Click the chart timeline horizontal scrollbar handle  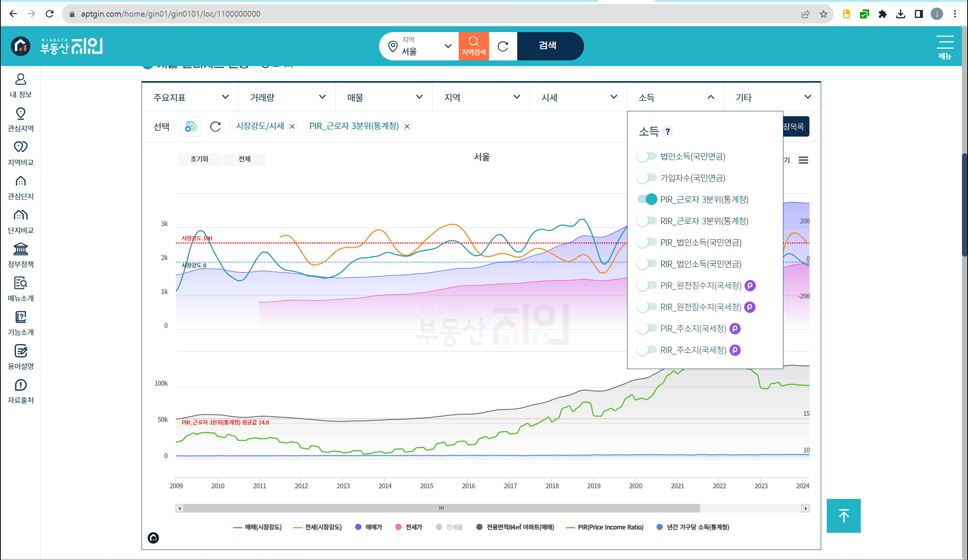pos(441,508)
